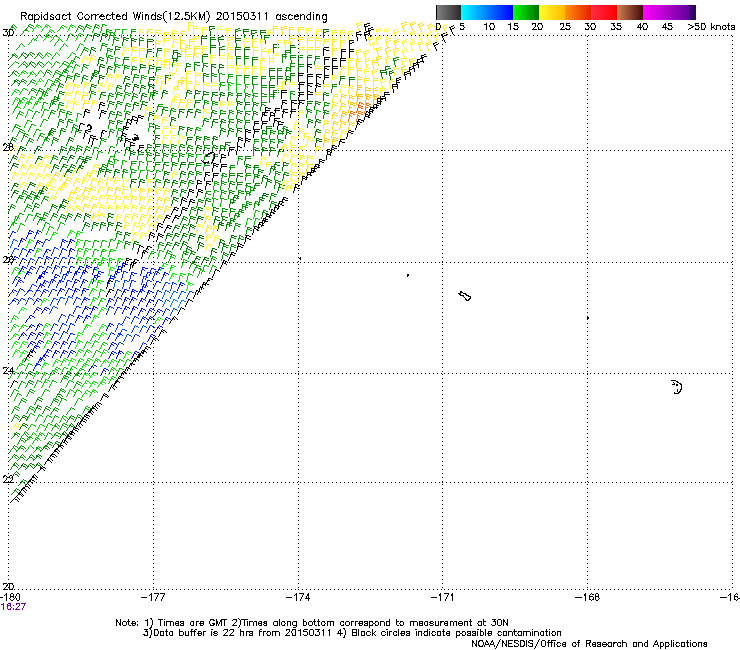Click the island outline in the lower-right map area
740x650 pixels.
point(677,387)
